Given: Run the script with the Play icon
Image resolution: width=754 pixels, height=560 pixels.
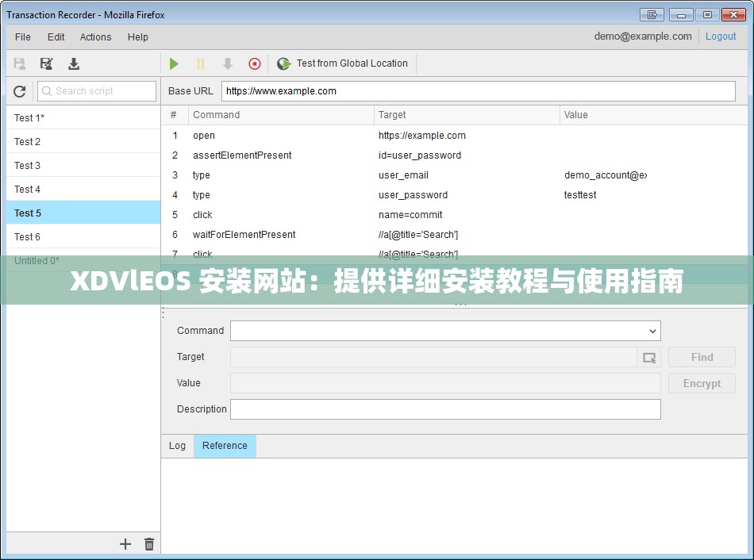Looking at the screenshot, I should [x=174, y=63].
